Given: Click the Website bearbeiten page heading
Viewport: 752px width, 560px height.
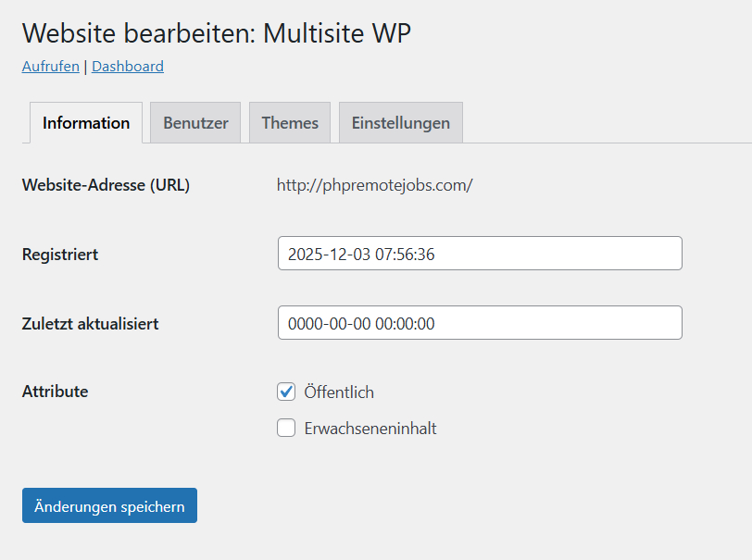Looking at the screenshot, I should tap(216, 33).
